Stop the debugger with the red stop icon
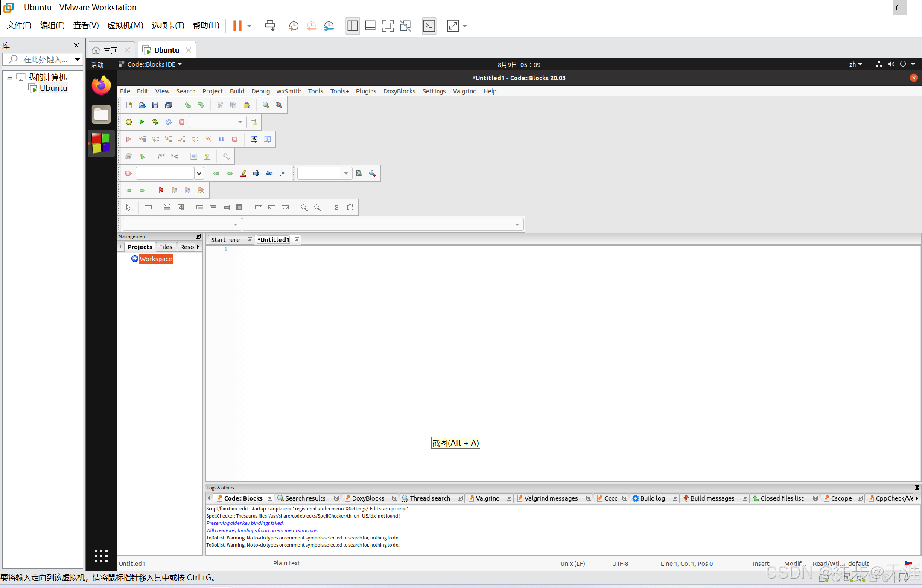Viewport: 922px width, 588px height. (235, 139)
